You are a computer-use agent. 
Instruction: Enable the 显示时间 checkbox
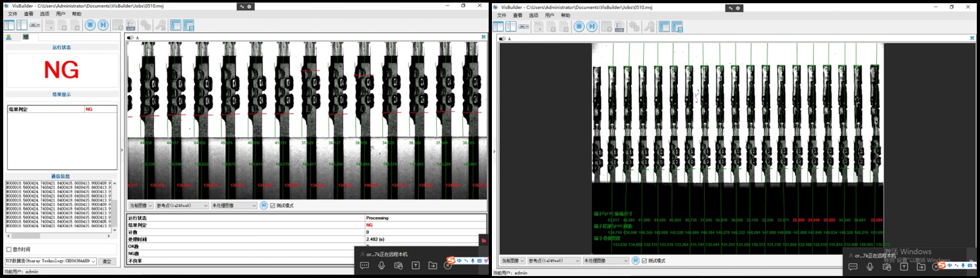(x=9, y=249)
